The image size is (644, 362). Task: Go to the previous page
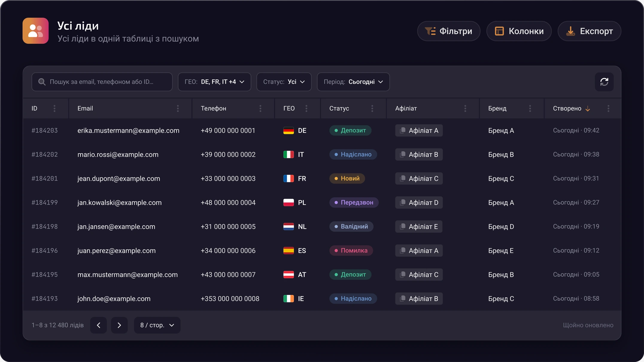98,325
